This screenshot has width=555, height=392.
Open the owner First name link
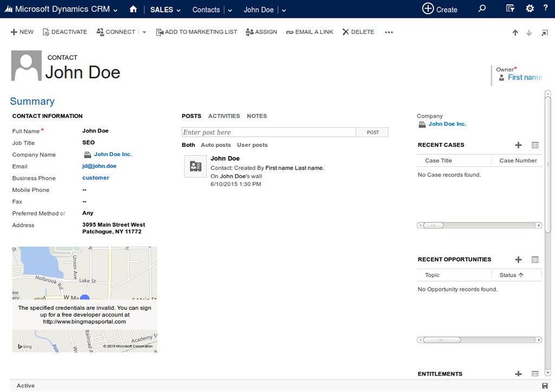click(525, 77)
